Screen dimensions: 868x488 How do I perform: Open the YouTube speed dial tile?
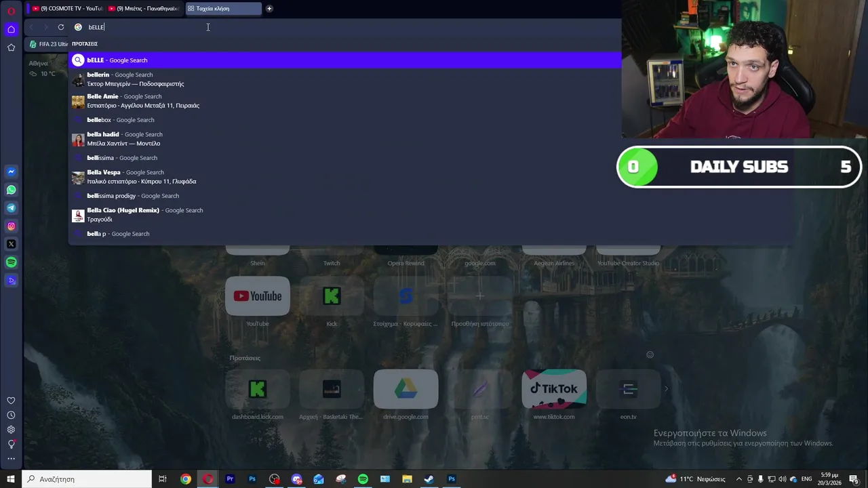tap(258, 296)
